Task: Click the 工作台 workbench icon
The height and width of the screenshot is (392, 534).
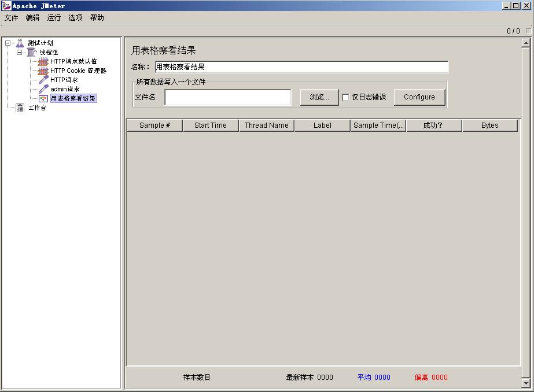Action: (20, 108)
